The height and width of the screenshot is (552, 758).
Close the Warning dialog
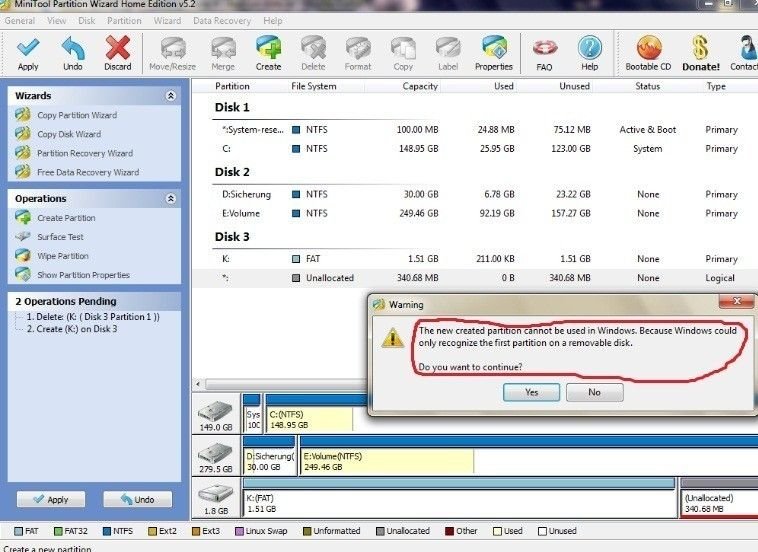[x=736, y=301]
